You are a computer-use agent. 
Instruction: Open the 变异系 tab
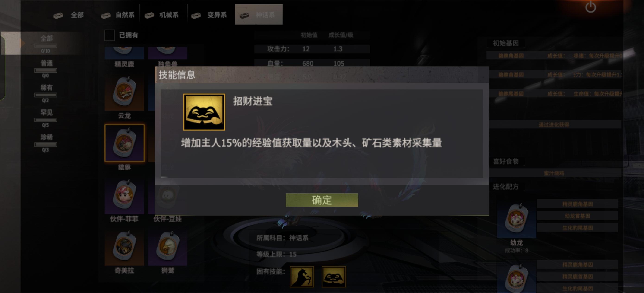209,15
